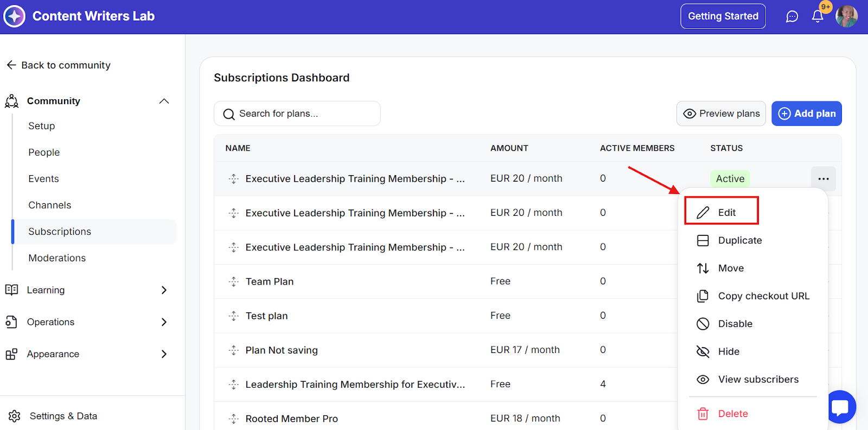Image resolution: width=868 pixels, height=430 pixels.
Task: Click the Preview plans button
Action: [721, 113]
